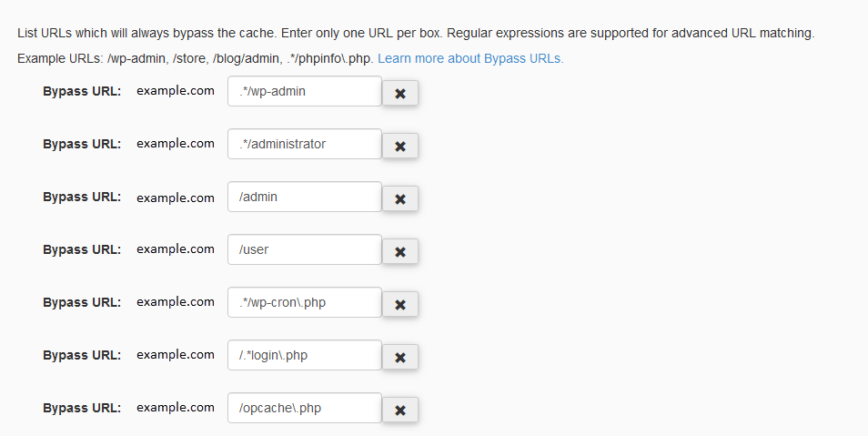
Task: Click the .*/wp-admin URL text box
Action: tap(304, 91)
